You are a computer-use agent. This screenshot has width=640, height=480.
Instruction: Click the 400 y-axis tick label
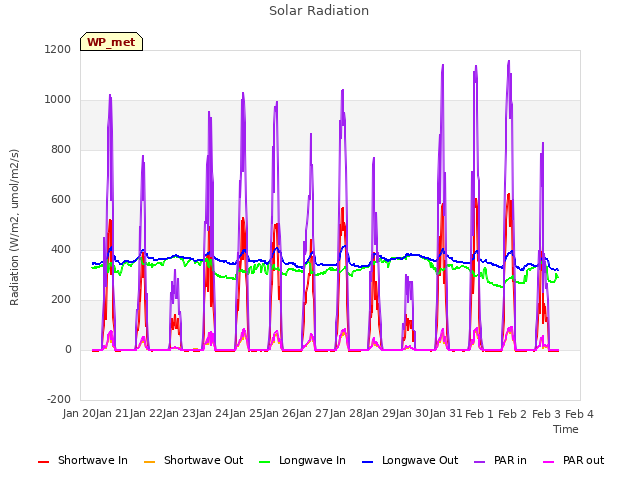coord(61,249)
